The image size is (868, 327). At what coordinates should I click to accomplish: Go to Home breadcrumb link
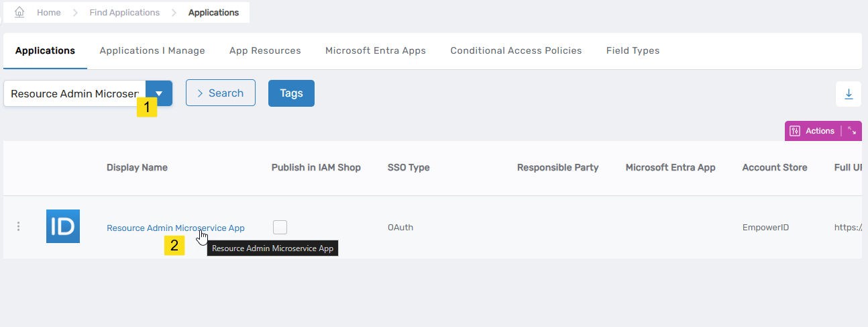coord(49,13)
